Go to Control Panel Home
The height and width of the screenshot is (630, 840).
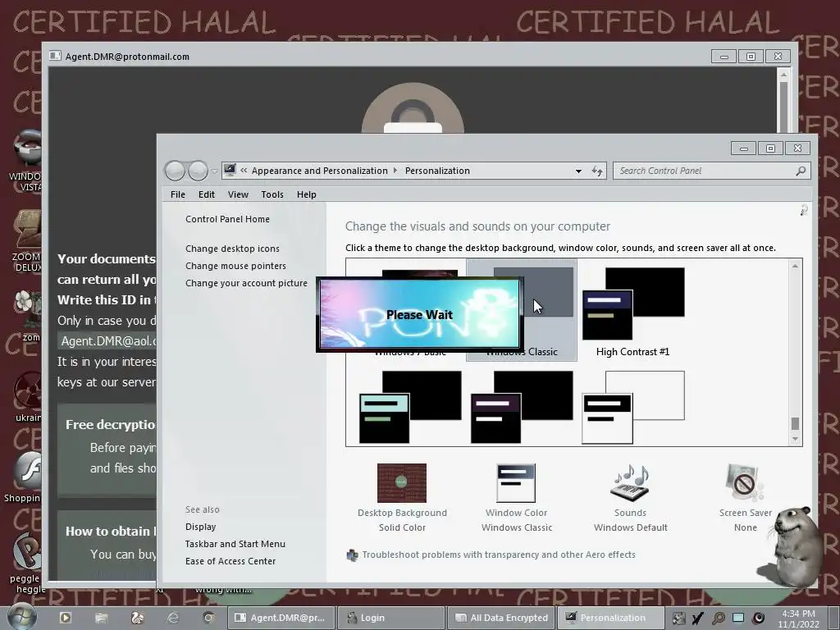coord(228,219)
